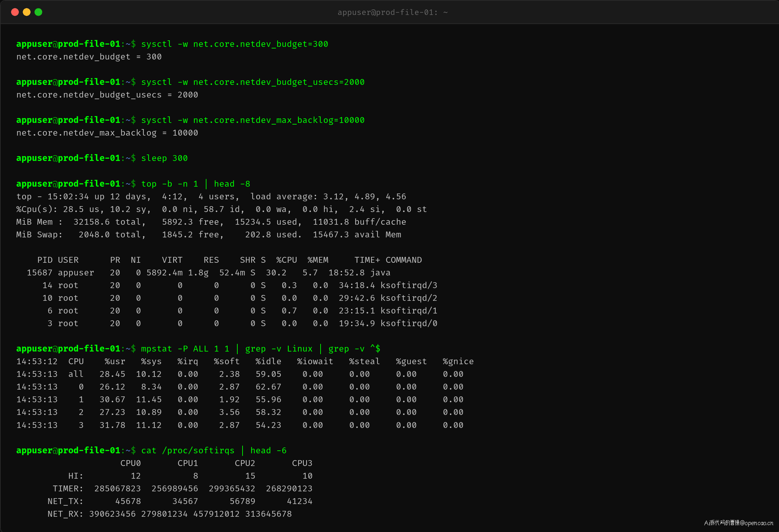Click the cat /proc/softirqs command

pos(214,450)
